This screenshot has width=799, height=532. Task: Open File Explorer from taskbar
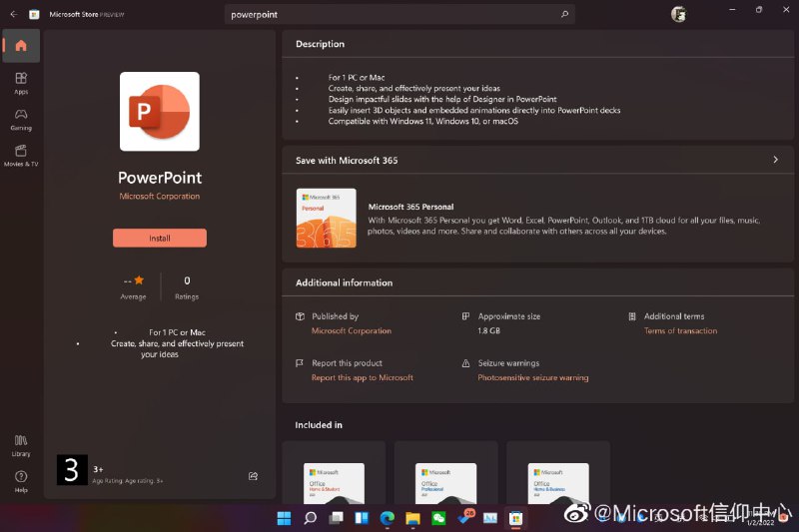pyautogui.click(x=412, y=518)
